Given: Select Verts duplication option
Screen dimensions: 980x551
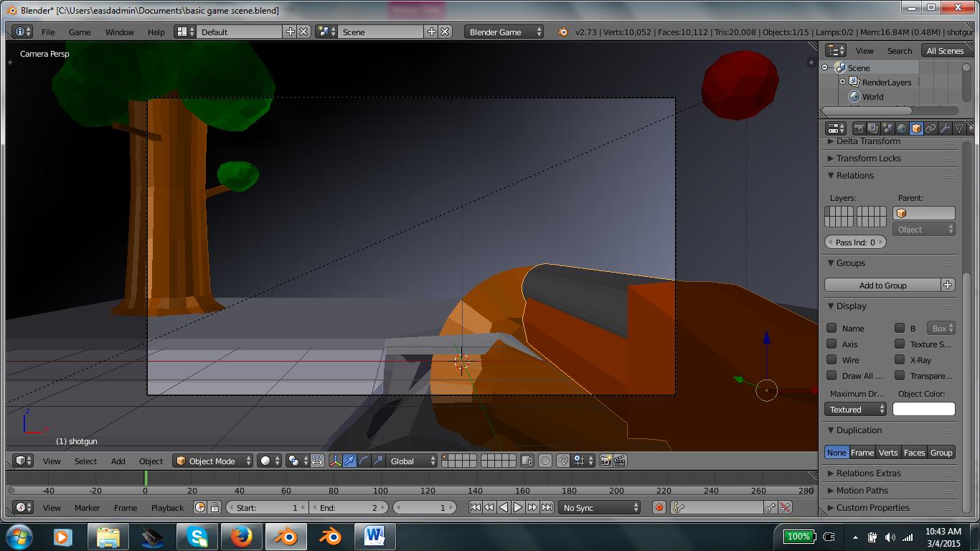Looking at the screenshot, I should coord(888,452).
